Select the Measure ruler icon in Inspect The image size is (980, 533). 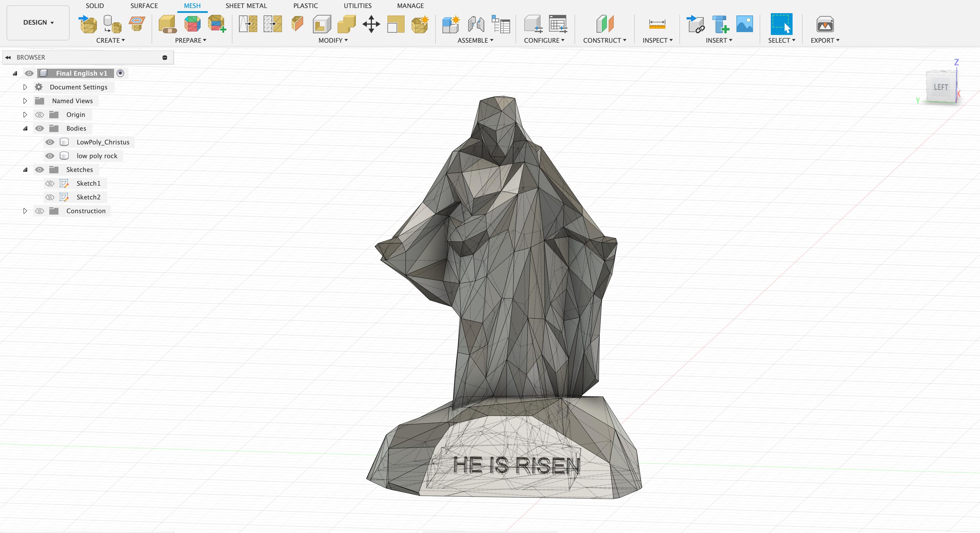[x=657, y=24]
